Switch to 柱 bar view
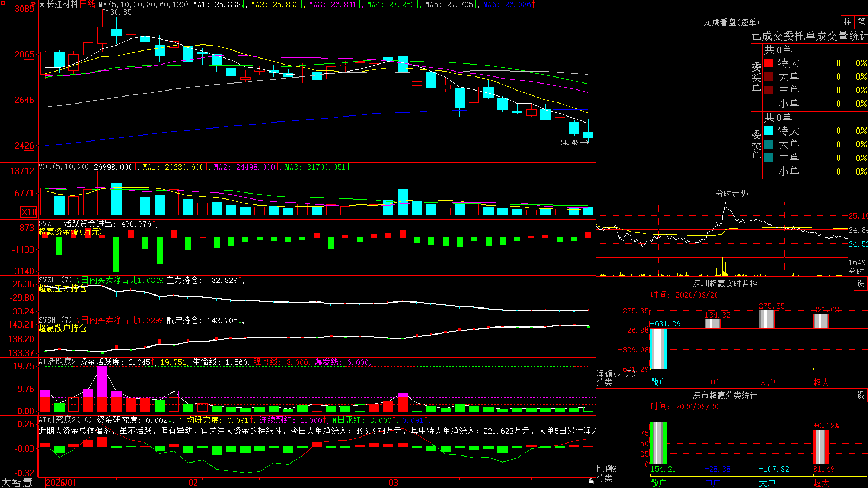Image resolution: width=868 pixels, height=488 pixels. [x=847, y=22]
